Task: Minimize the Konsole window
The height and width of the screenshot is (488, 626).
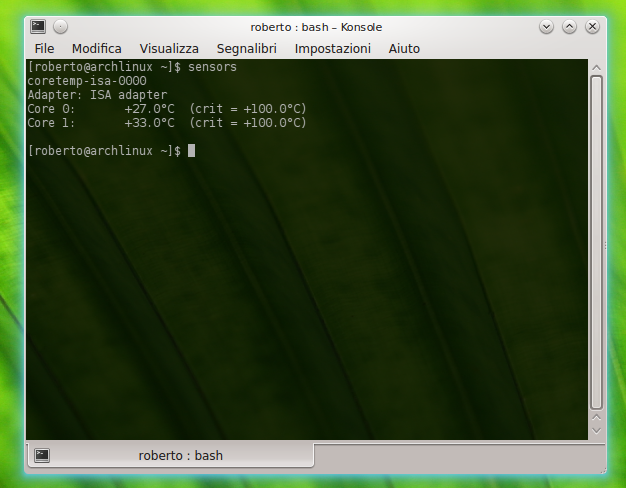Action: [x=546, y=27]
